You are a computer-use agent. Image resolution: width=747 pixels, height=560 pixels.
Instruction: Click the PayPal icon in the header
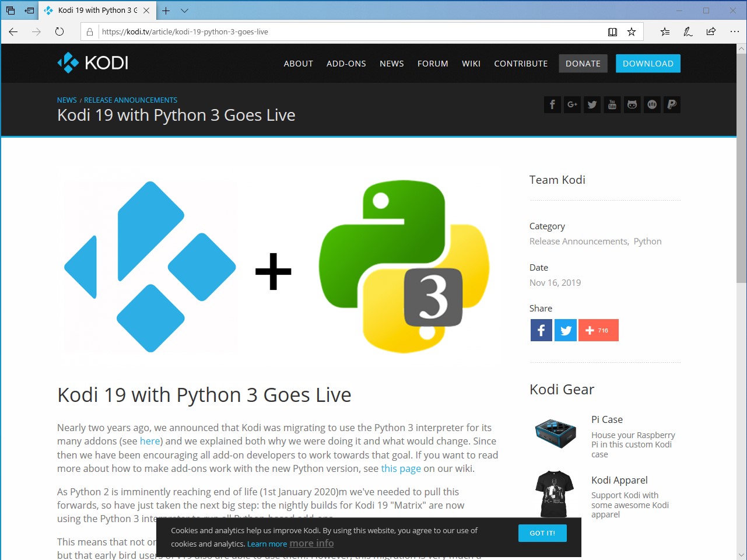click(x=671, y=104)
